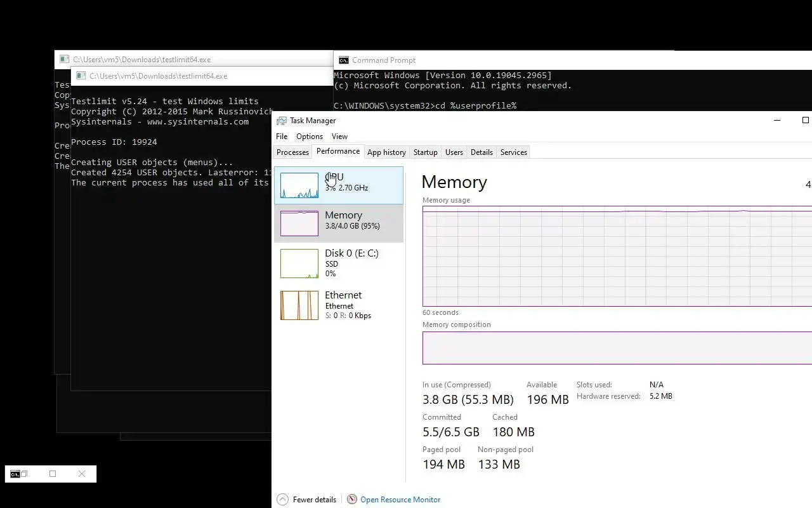This screenshot has width=812, height=508.
Task: Click 'Testlimit v5.24' line in console
Action: click(x=165, y=102)
